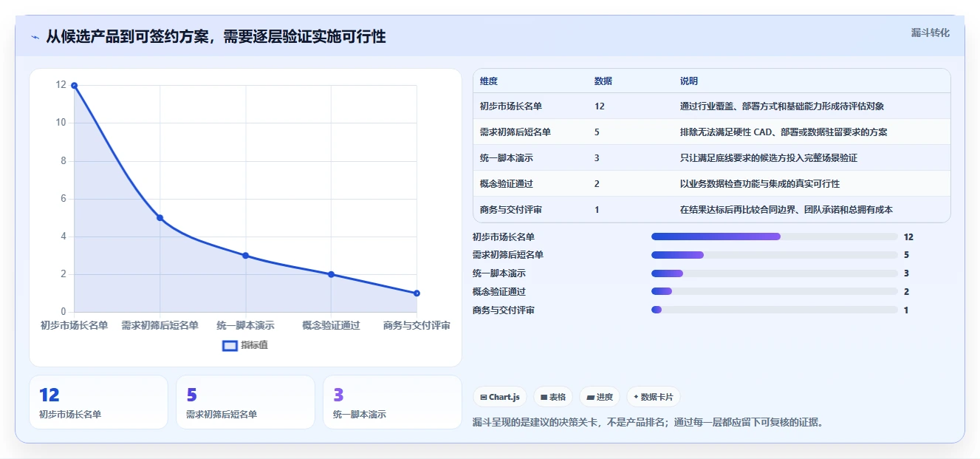Select table cell 商务与交付评审 in 维度 column

coord(510,210)
